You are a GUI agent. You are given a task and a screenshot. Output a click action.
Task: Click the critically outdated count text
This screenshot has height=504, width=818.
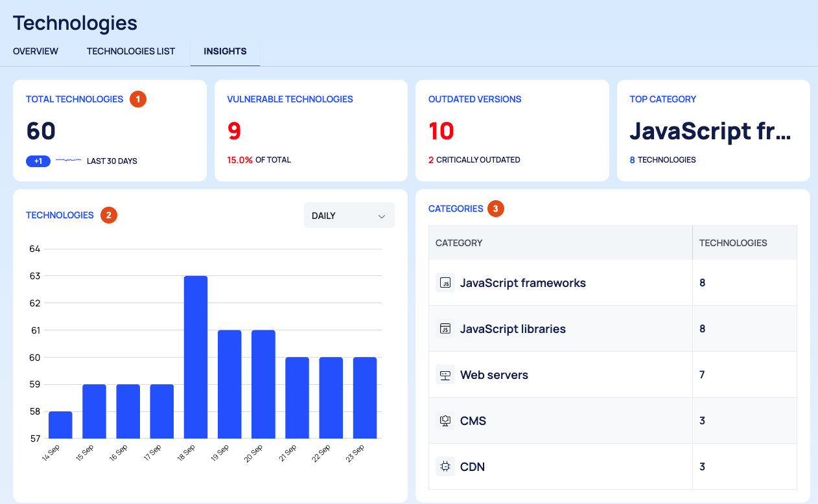474,159
